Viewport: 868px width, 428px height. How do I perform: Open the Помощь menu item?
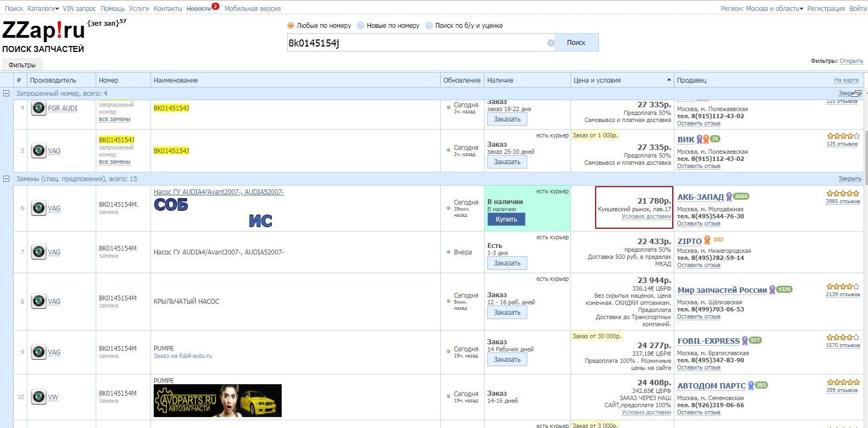(x=113, y=9)
